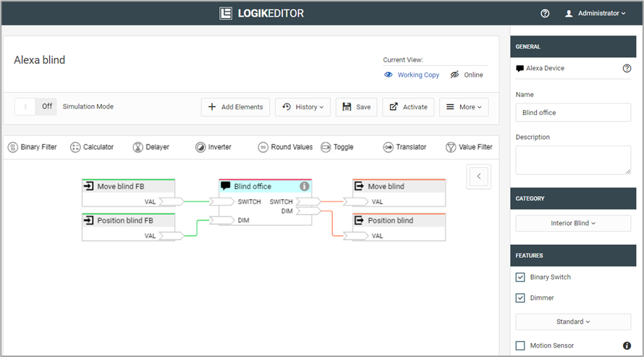Image resolution: width=644 pixels, height=357 pixels.
Task: Enable the Motion Sensor checkbox
Action: (x=520, y=345)
